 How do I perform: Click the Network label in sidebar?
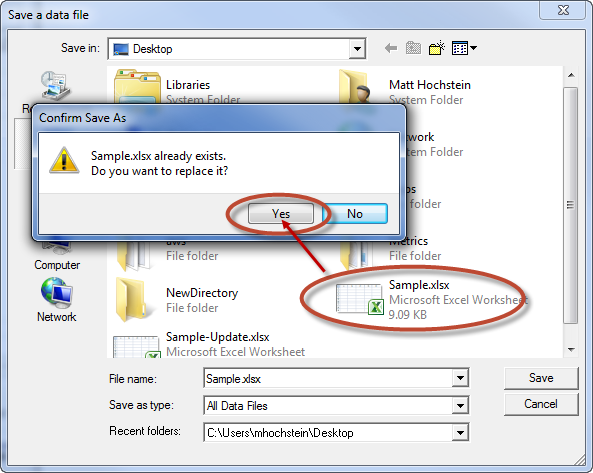56,317
